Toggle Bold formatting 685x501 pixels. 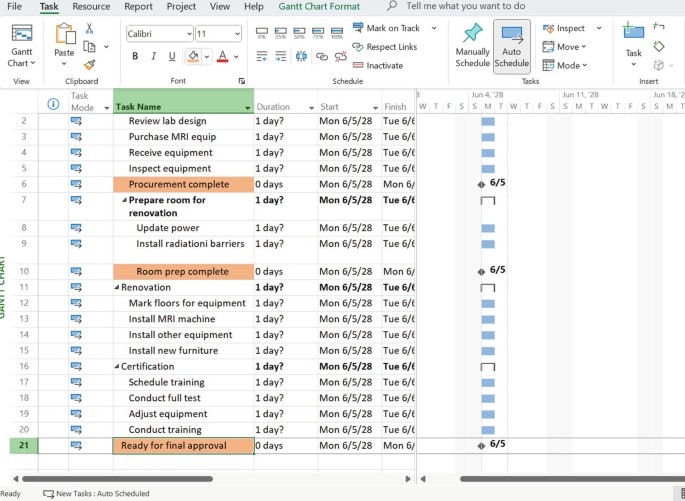[x=135, y=56]
